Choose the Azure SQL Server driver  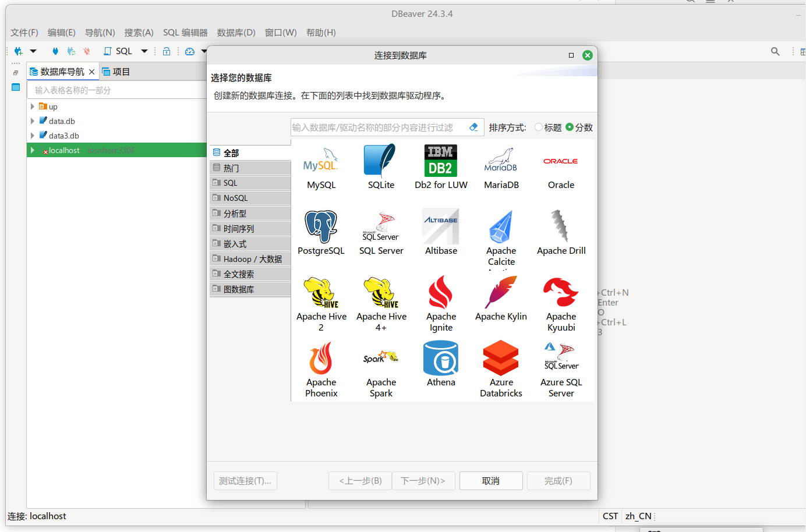coord(561,370)
